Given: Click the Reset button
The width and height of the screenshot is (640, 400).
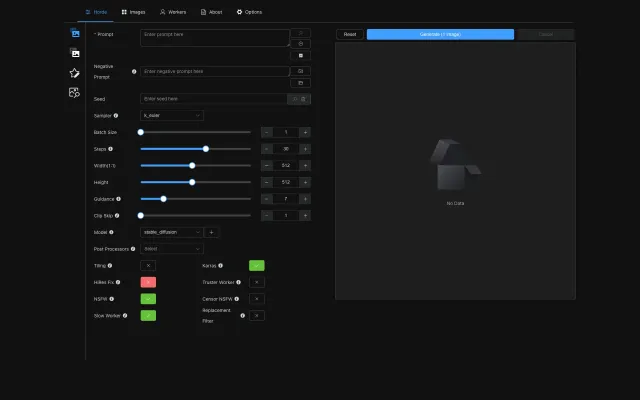Looking at the screenshot, I should (x=350, y=34).
